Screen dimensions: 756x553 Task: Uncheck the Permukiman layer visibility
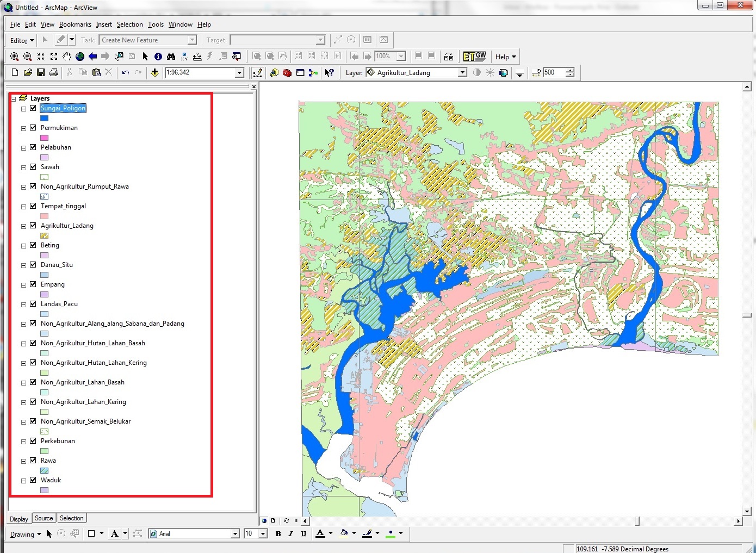33,128
